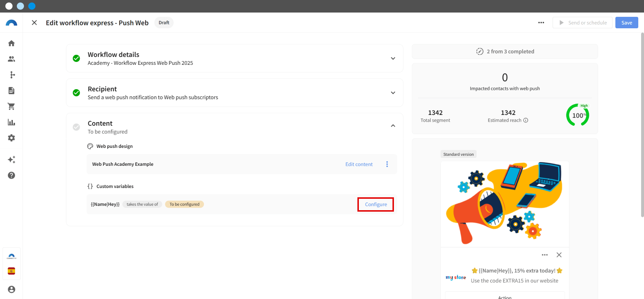Click the Web push design label

[114, 146]
